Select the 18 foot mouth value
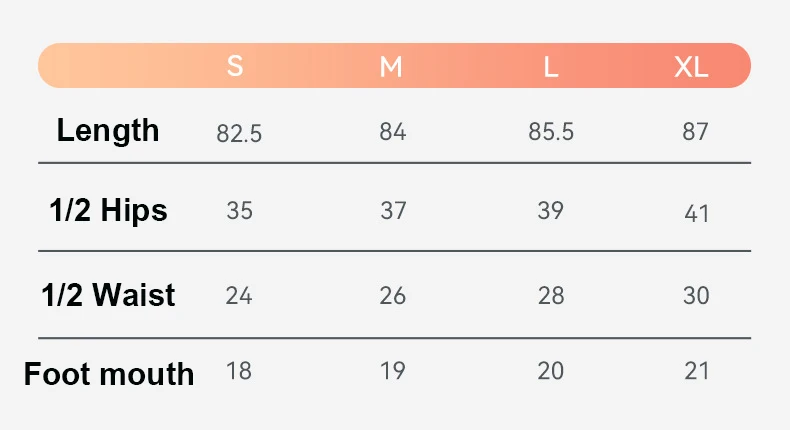Screen dimensions: 790x430 (x=238, y=371)
